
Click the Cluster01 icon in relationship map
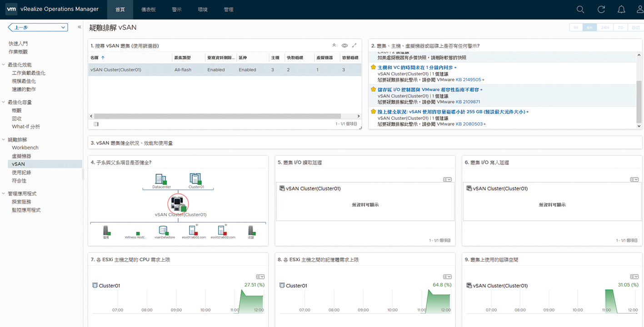tap(195, 178)
